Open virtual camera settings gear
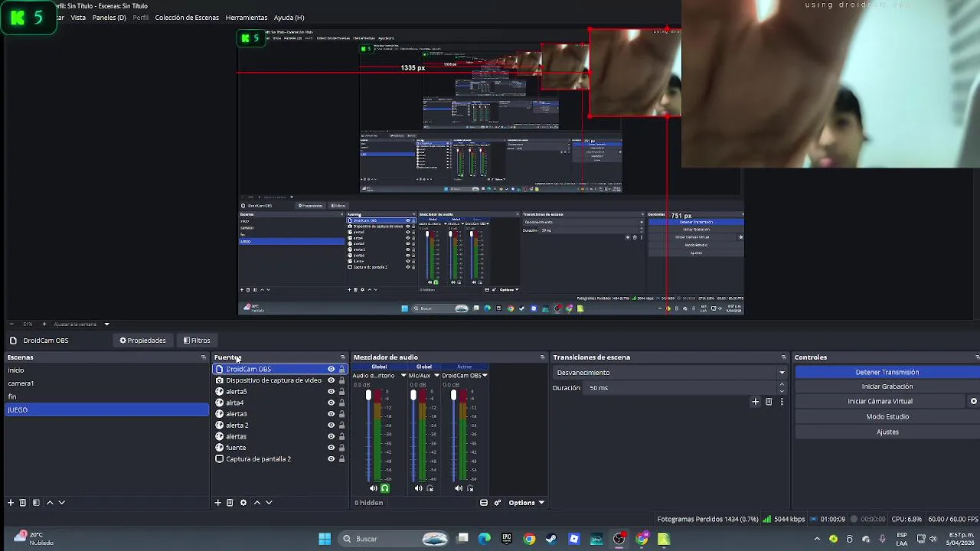The image size is (980, 551). coord(974,401)
